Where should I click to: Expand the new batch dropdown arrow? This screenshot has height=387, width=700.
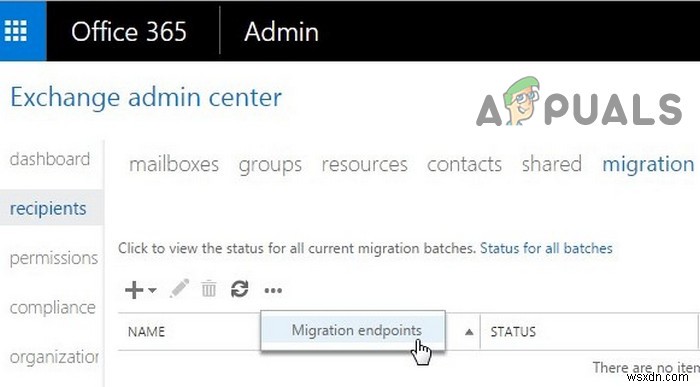pyautogui.click(x=152, y=290)
